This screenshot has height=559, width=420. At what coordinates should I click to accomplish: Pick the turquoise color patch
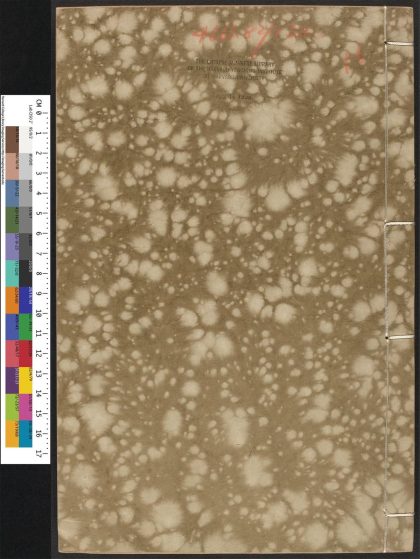point(12,273)
